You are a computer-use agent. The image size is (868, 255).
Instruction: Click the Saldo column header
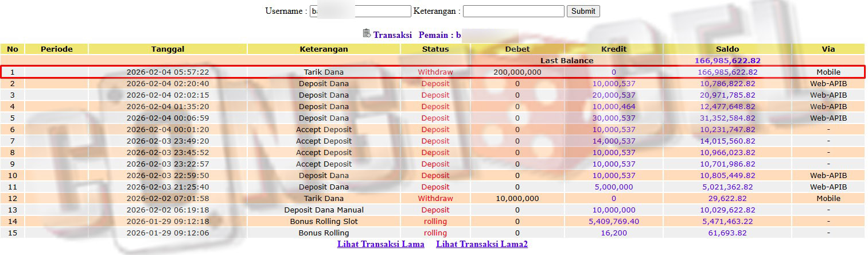coord(727,49)
